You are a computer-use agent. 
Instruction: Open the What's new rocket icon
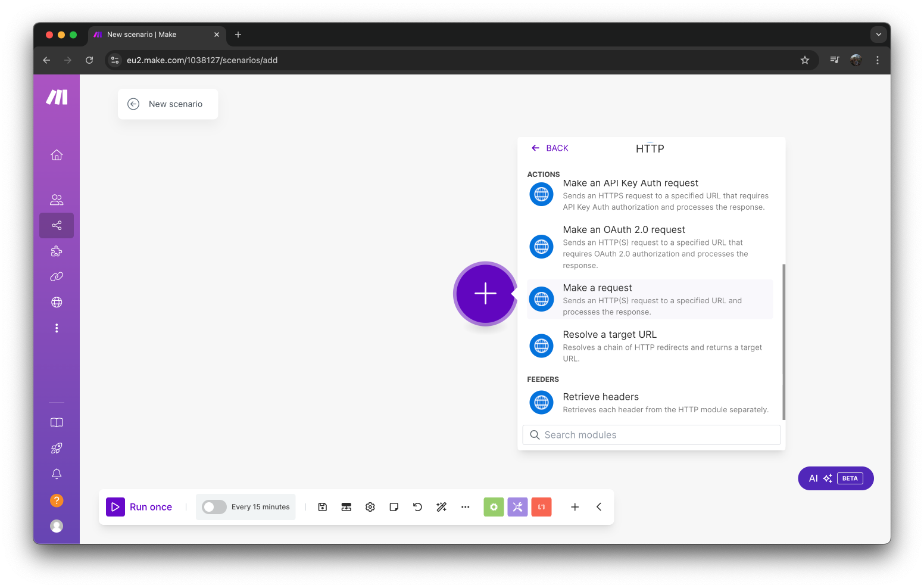click(x=57, y=448)
